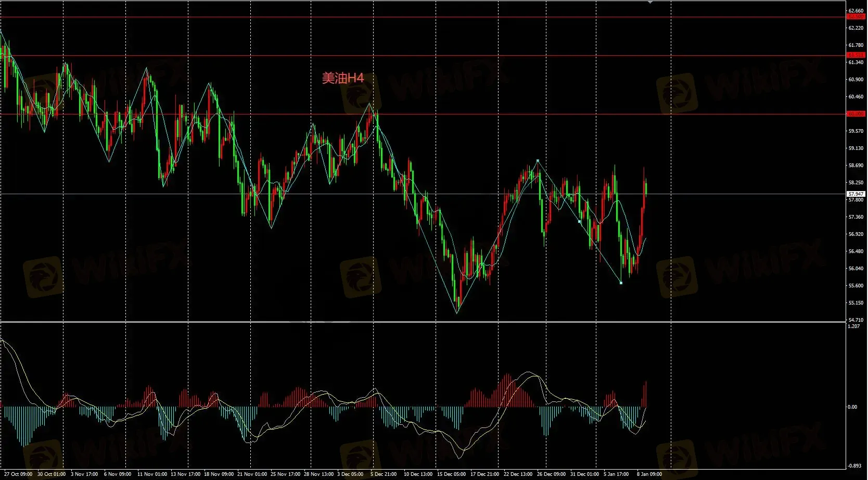Click the red 60.000 horizontal line price tag
The height and width of the screenshot is (480, 868).
(x=856, y=113)
